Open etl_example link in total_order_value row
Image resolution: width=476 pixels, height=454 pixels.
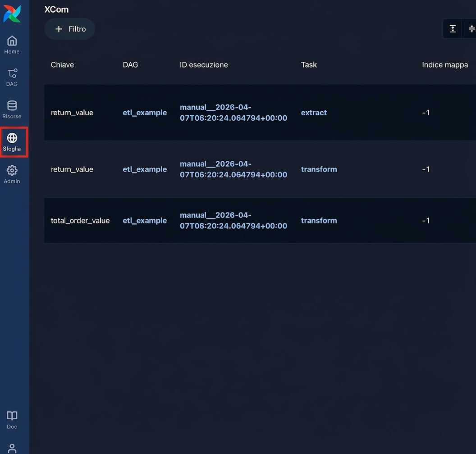145,221
